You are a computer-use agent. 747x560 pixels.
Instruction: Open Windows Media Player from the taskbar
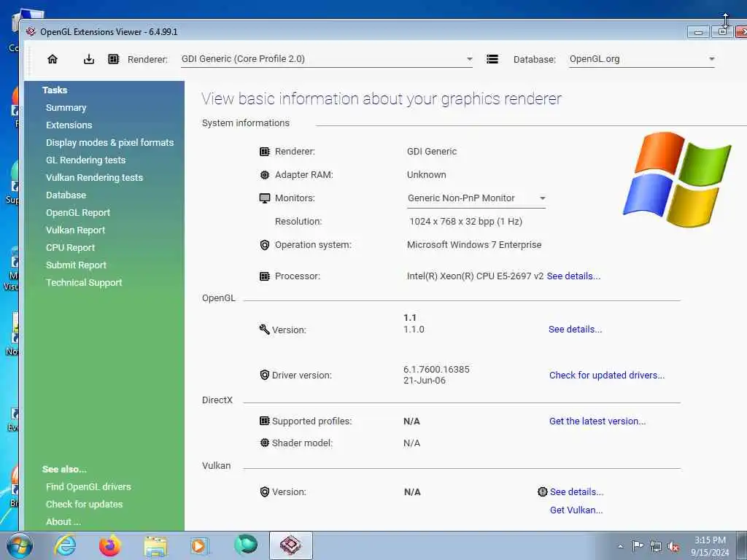click(199, 545)
